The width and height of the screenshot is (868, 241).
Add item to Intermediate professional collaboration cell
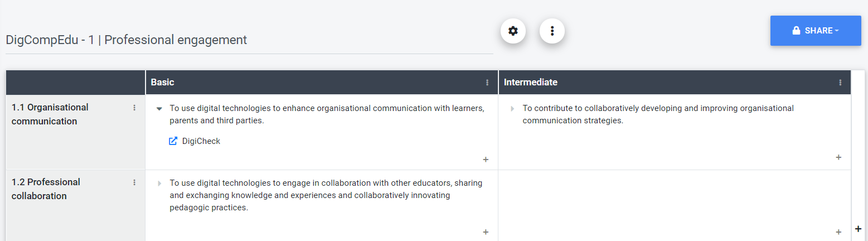(x=838, y=232)
